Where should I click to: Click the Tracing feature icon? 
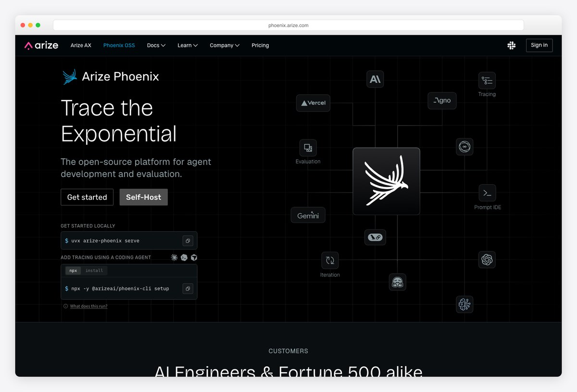tap(487, 80)
